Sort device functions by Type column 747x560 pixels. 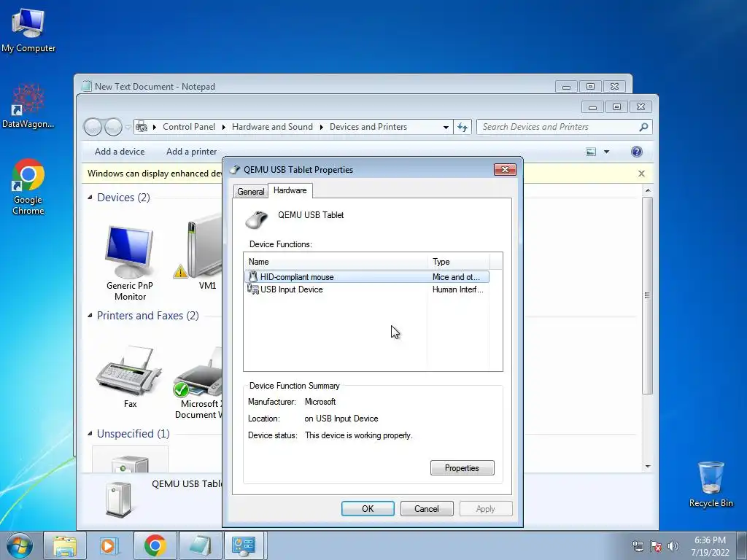458,262
